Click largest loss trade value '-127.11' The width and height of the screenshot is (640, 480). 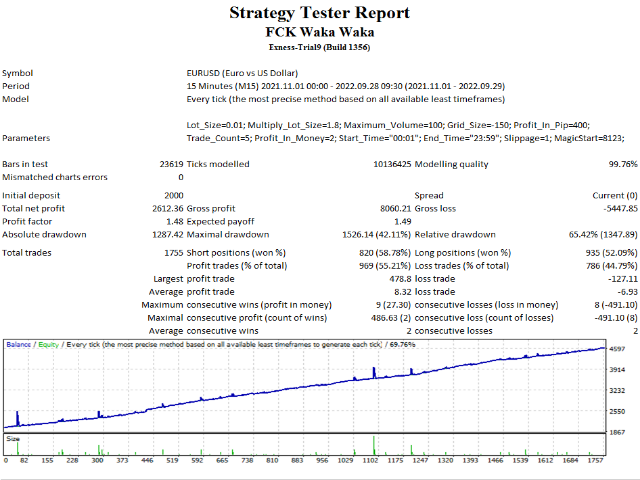[623, 279]
